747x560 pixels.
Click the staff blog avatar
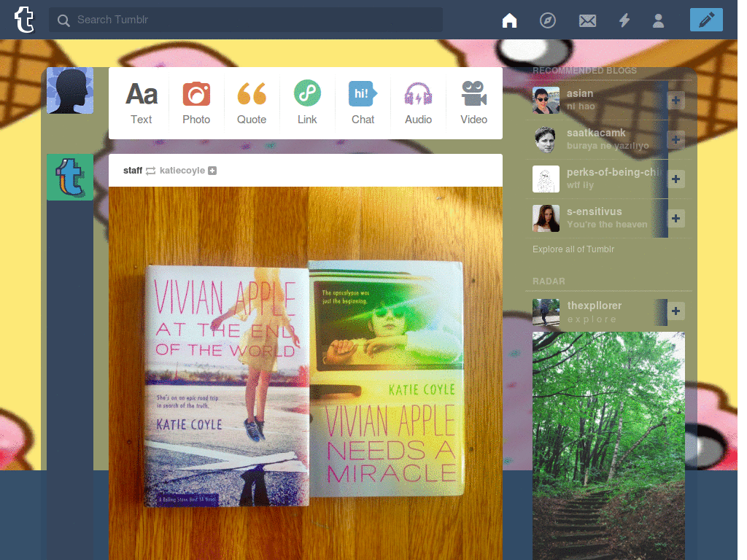(70, 177)
